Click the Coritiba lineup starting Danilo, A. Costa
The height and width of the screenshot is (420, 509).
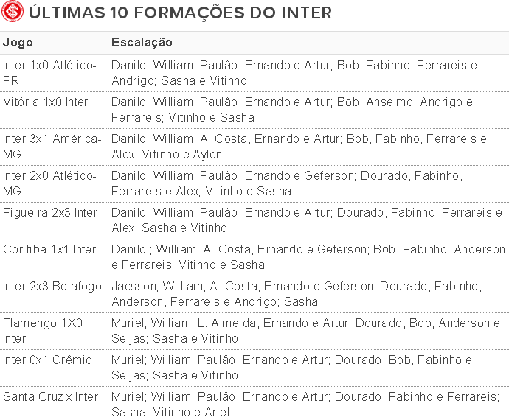click(308, 257)
